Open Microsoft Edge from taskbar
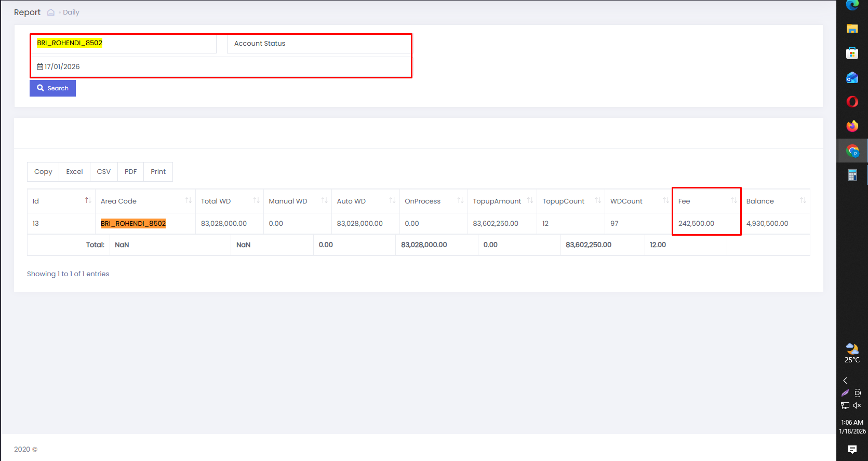The image size is (868, 461). [852, 5]
